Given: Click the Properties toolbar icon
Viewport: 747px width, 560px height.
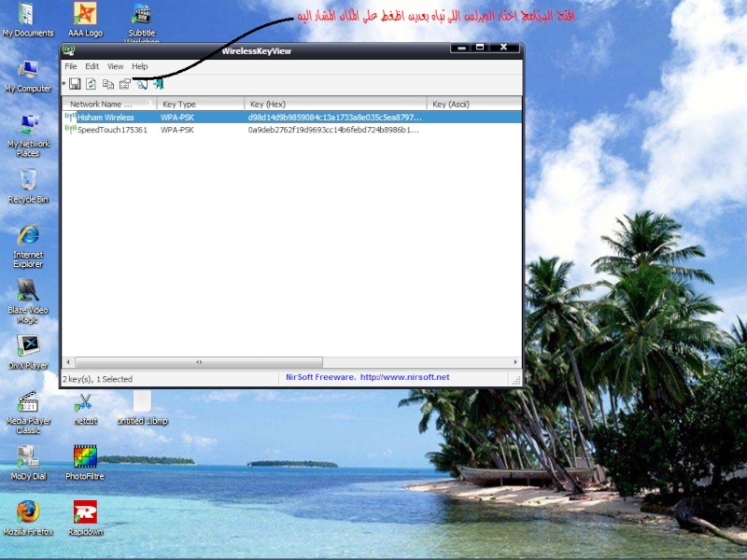Looking at the screenshot, I should click(124, 84).
